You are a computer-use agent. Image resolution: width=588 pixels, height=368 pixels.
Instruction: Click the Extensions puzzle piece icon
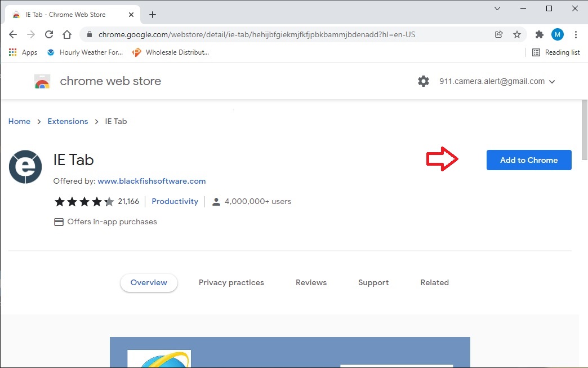pos(539,34)
